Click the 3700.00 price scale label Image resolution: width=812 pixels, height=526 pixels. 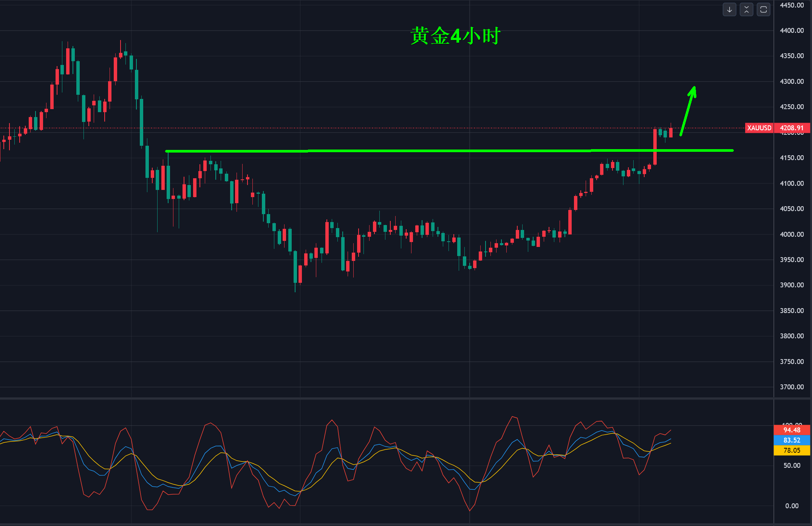(x=792, y=387)
